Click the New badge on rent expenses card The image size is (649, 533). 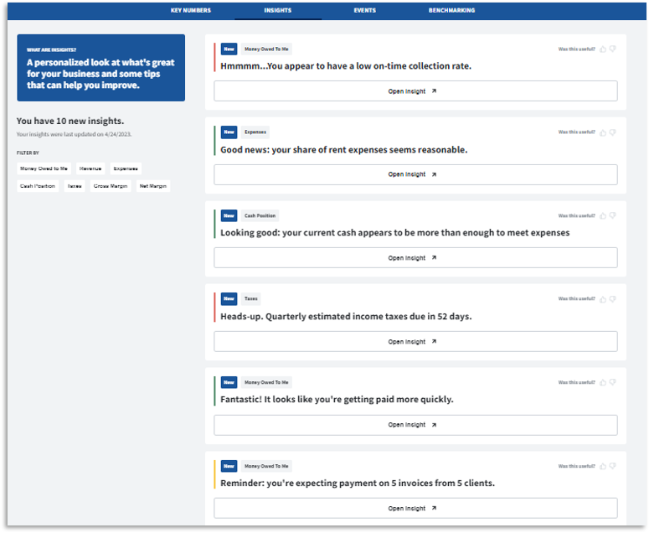[x=229, y=132]
